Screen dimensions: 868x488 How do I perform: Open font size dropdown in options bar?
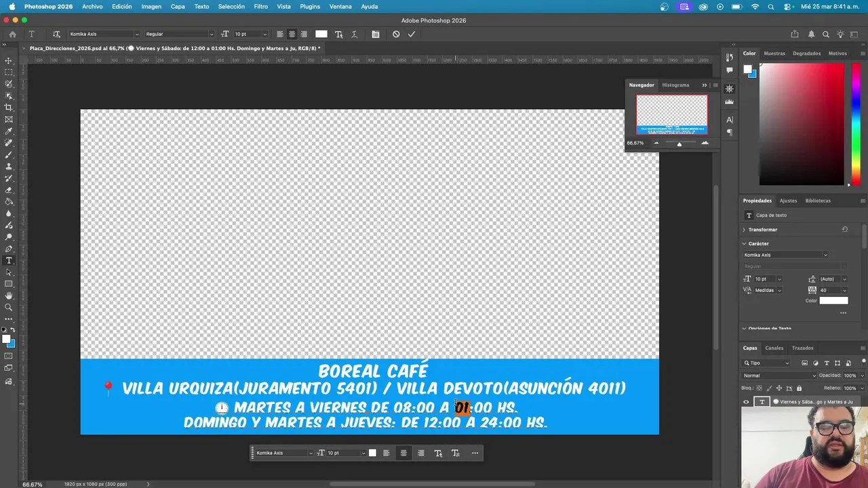pyautogui.click(x=265, y=34)
